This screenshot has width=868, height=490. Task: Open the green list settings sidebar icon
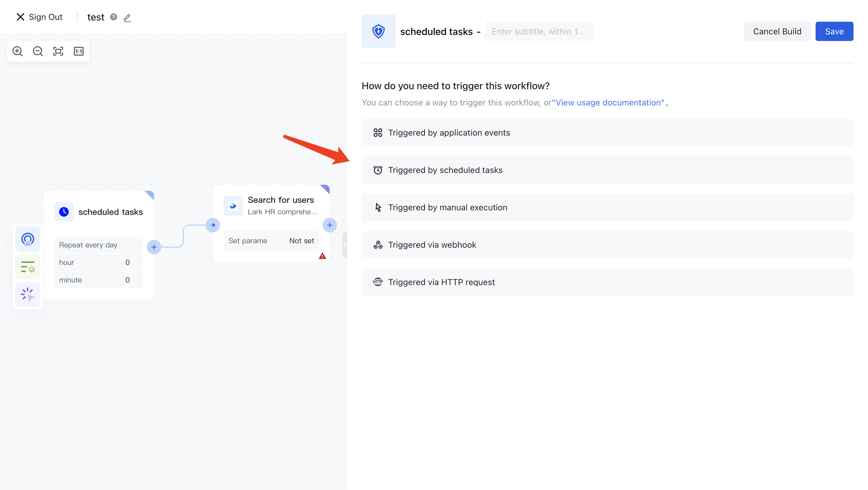click(28, 267)
